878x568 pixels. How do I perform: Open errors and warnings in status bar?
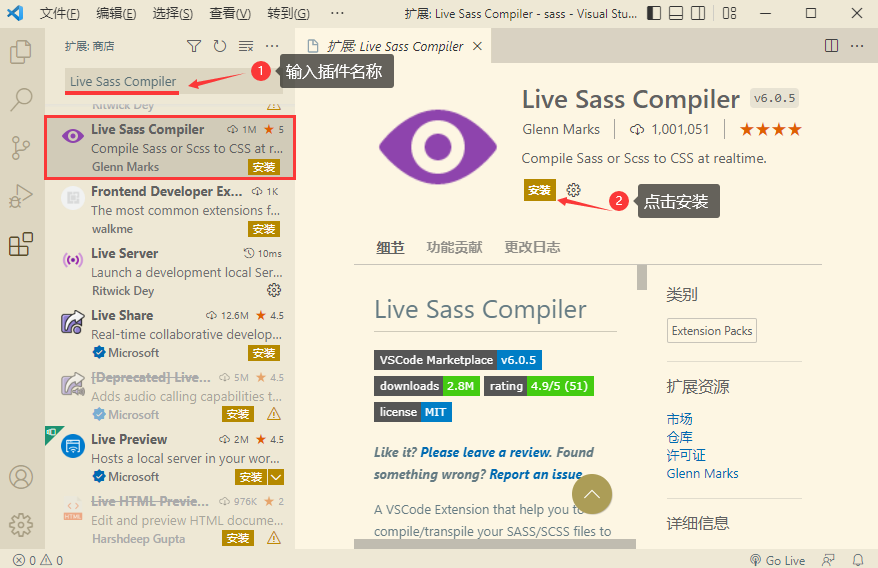pos(38,560)
